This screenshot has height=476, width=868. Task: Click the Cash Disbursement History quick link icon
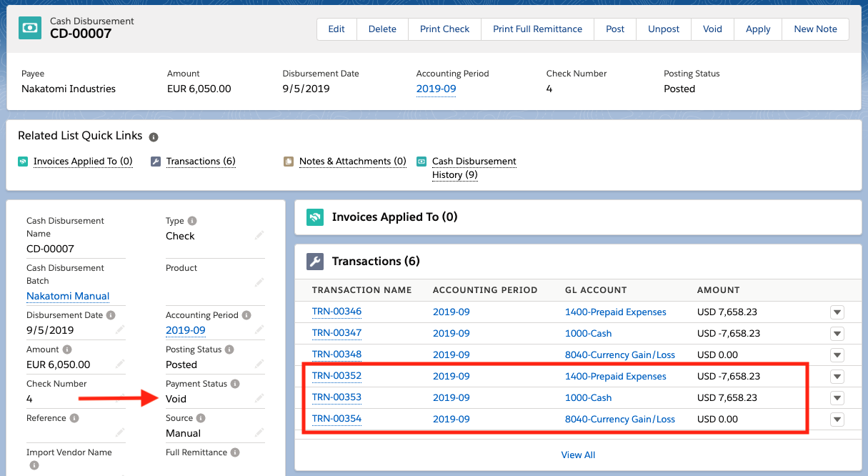[421, 162]
